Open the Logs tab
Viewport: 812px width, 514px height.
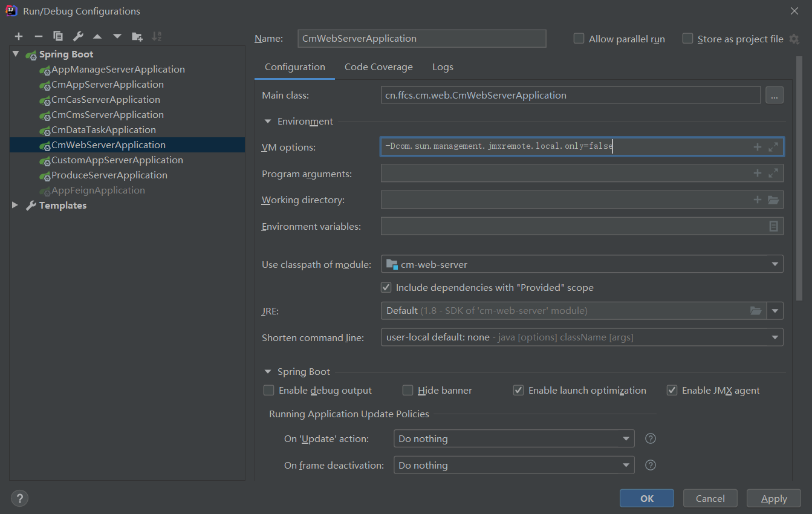click(x=443, y=67)
